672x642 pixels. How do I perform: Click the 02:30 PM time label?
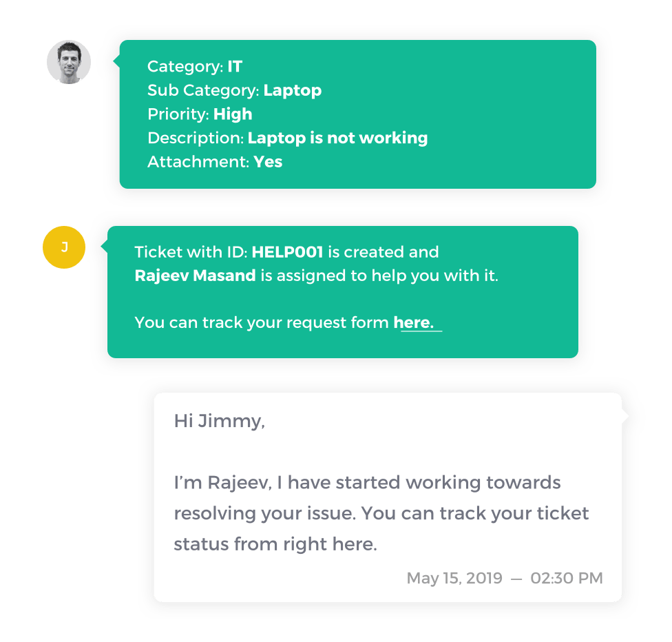coord(567,578)
